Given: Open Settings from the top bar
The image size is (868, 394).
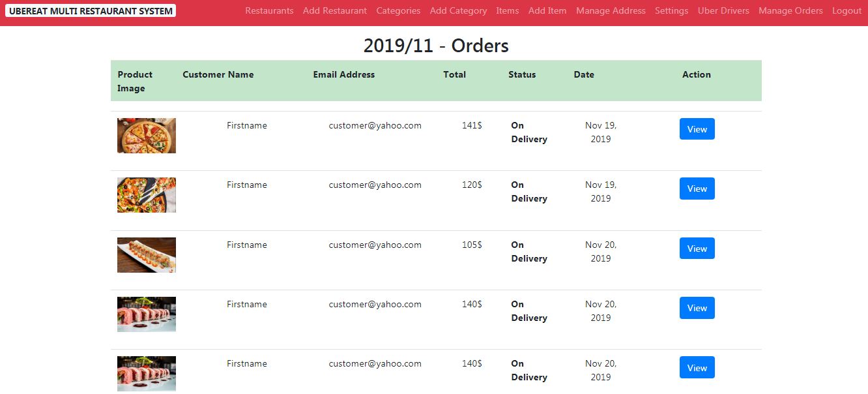Looking at the screenshot, I should [671, 10].
